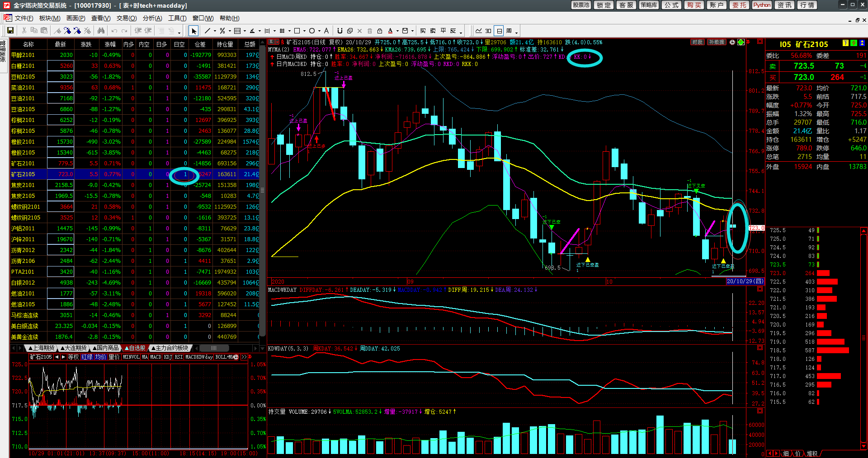Click the clock icon above chart
868x458 pixels.
(732, 42)
